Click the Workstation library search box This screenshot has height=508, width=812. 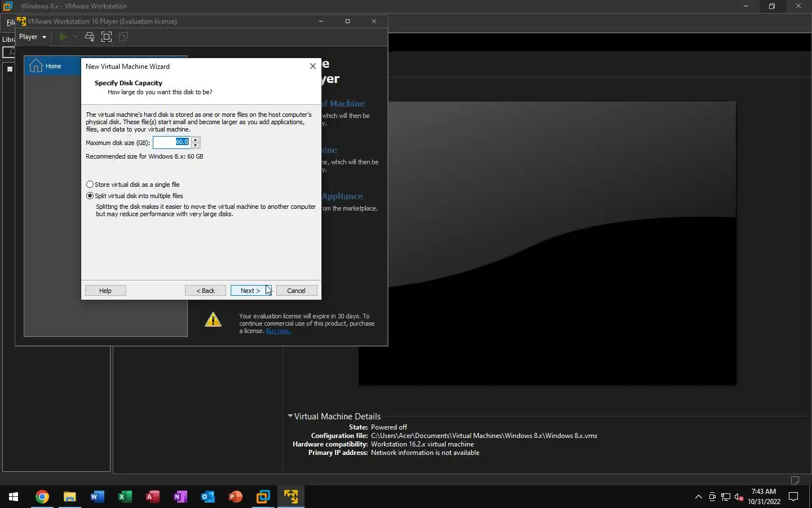point(10,52)
